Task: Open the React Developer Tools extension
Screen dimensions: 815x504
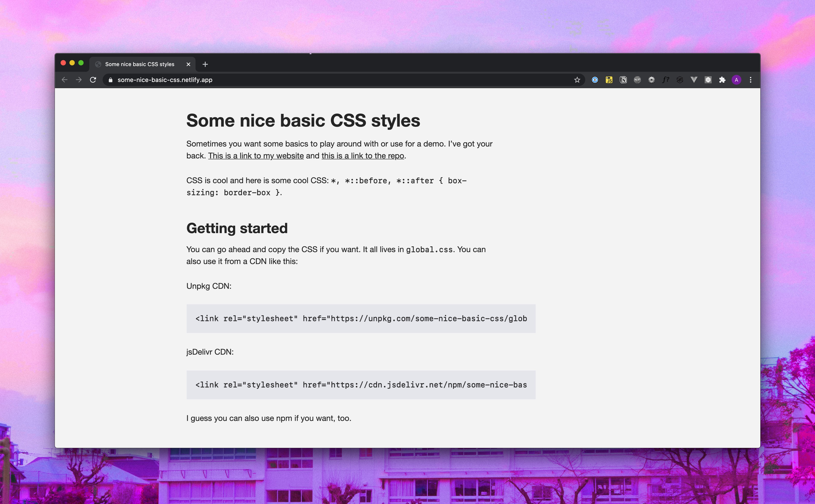Action: click(x=708, y=80)
